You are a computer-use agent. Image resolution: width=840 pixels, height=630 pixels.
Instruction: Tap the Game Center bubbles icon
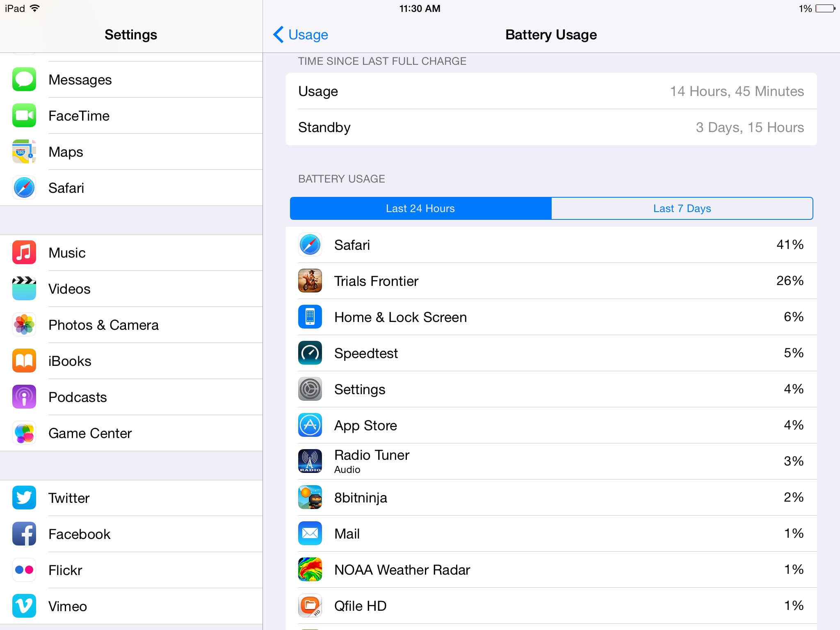click(24, 433)
